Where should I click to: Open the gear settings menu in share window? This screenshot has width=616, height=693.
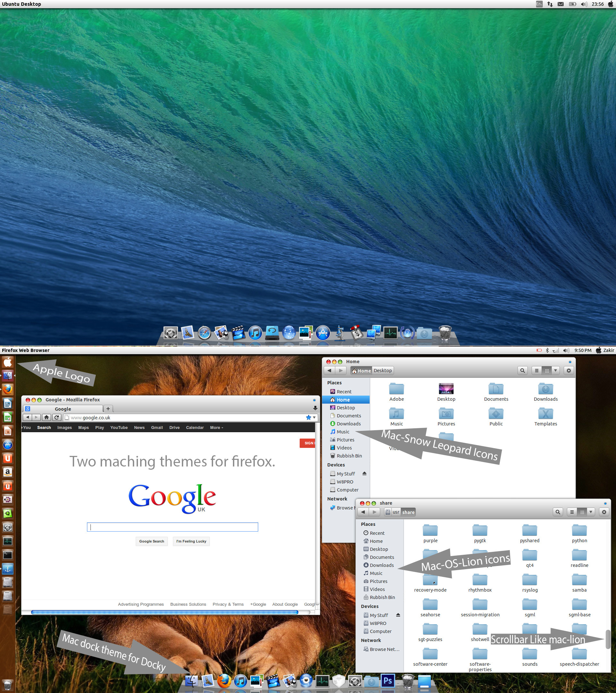pyautogui.click(x=604, y=512)
